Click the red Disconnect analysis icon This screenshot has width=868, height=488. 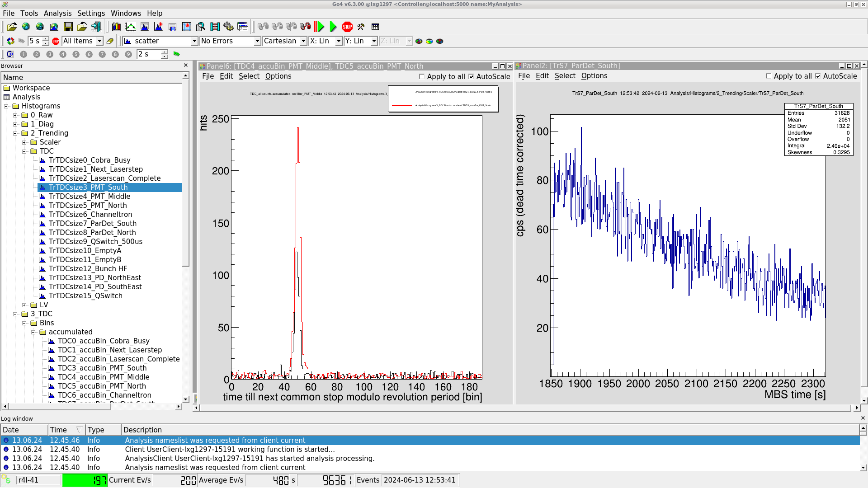point(305,27)
